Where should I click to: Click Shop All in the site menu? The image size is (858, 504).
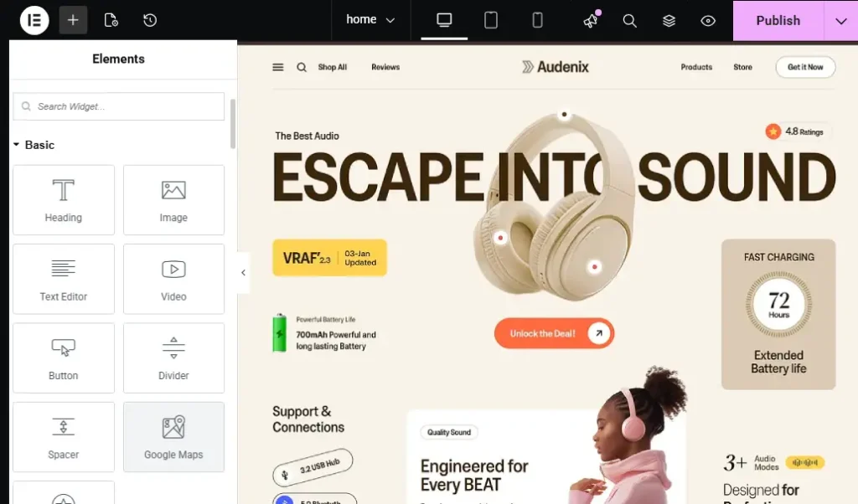(x=332, y=67)
